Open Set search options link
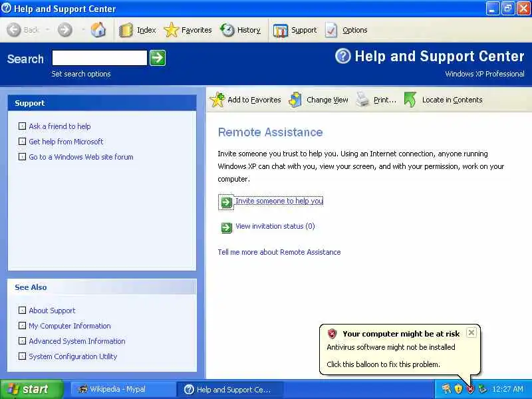Image resolution: width=532 pixels, height=399 pixels. point(80,74)
